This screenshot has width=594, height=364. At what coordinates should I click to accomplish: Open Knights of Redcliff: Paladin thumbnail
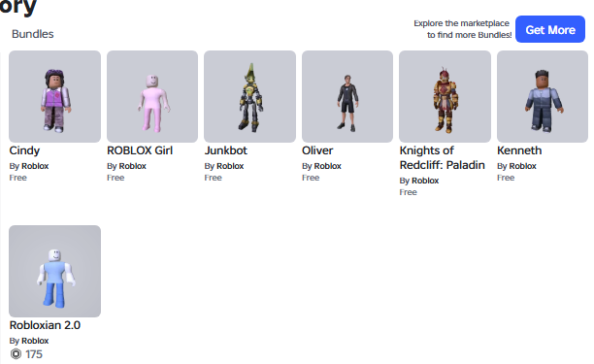[x=445, y=97]
